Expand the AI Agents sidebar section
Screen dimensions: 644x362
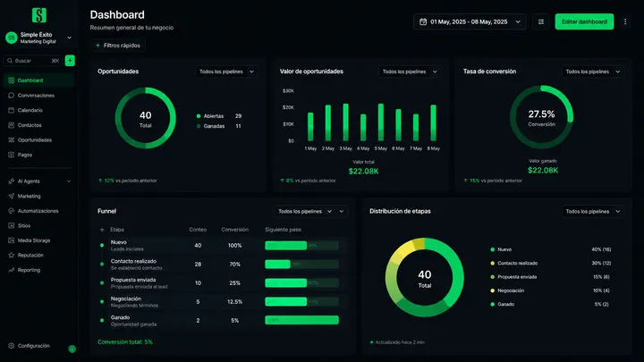pos(39,181)
